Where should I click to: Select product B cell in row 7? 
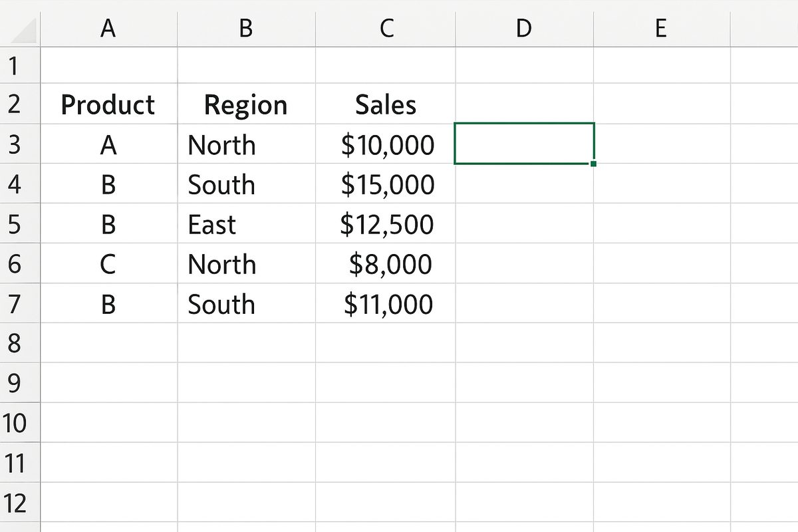(109, 303)
